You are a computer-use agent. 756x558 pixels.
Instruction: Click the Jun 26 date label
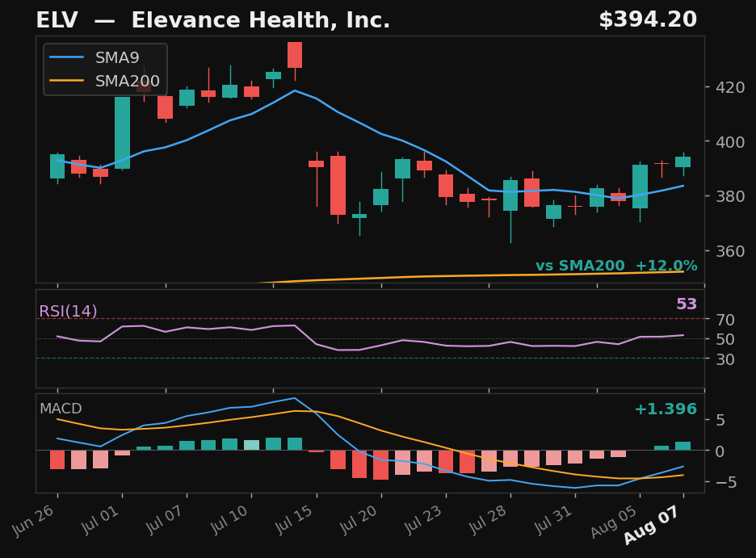[33, 520]
